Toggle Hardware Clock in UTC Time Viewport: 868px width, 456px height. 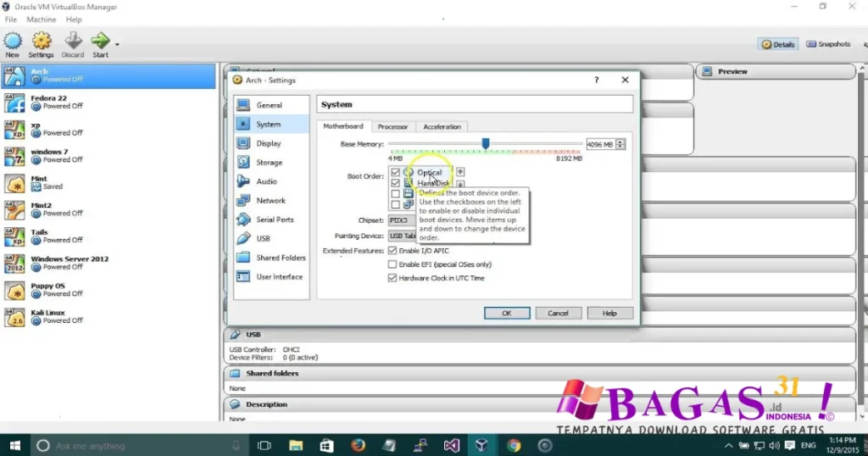click(392, 278)
